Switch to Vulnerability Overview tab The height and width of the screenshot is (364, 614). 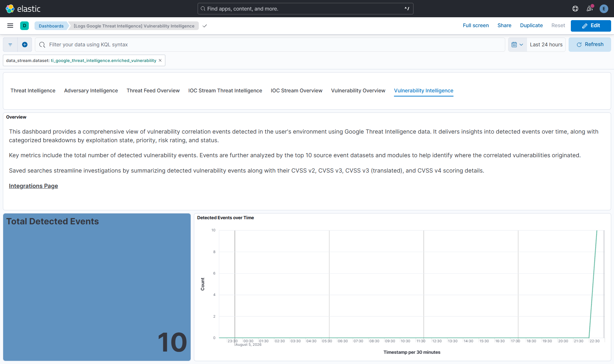[358, 91]
